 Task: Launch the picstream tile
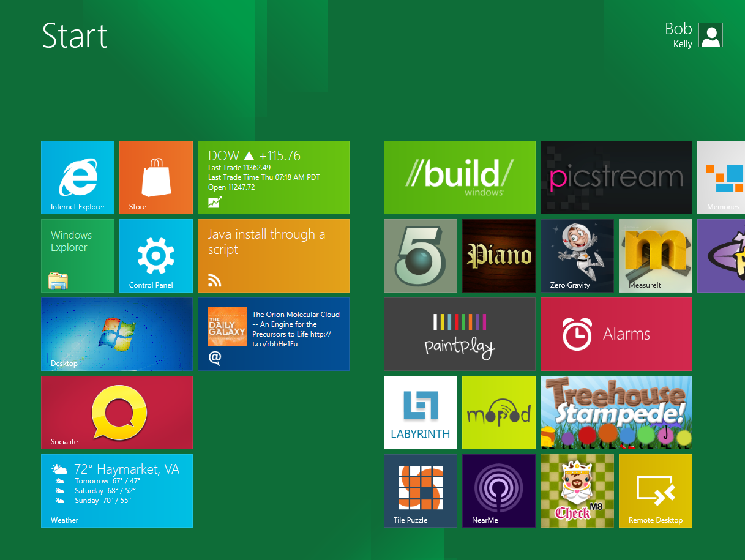pos(616,177)
